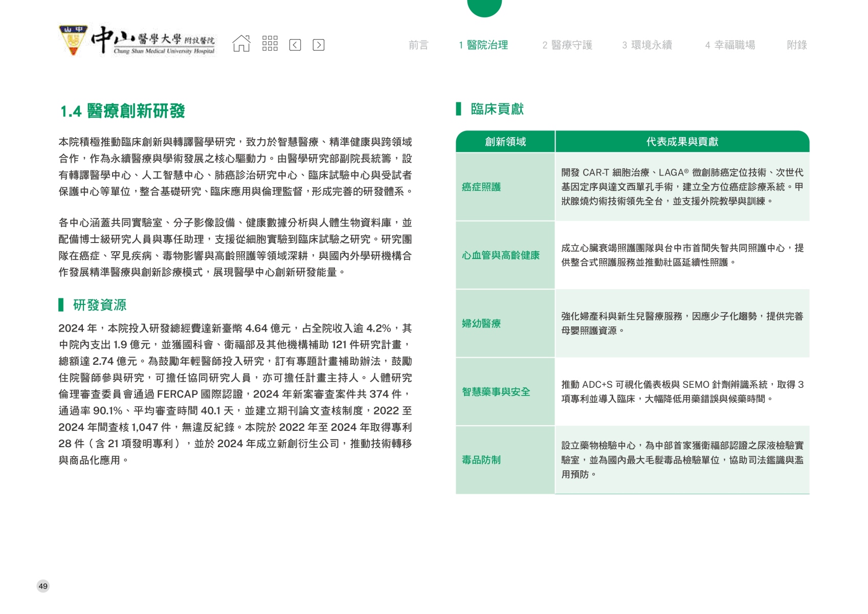The height and width of the screenshot is (614, 868).
Task: Click the 創新領域 table header
Action: point(505,142)
